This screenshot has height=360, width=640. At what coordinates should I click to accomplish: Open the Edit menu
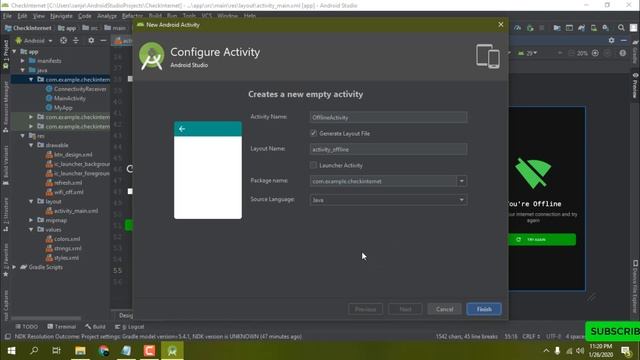coord(22,16)
